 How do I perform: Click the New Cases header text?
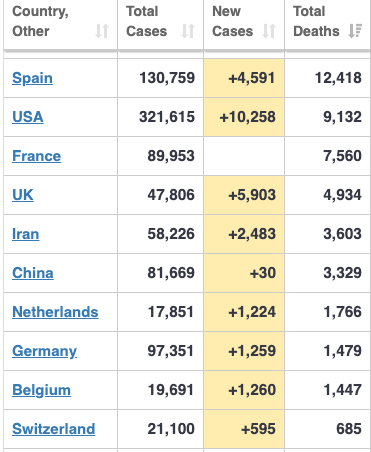[232, 21]
